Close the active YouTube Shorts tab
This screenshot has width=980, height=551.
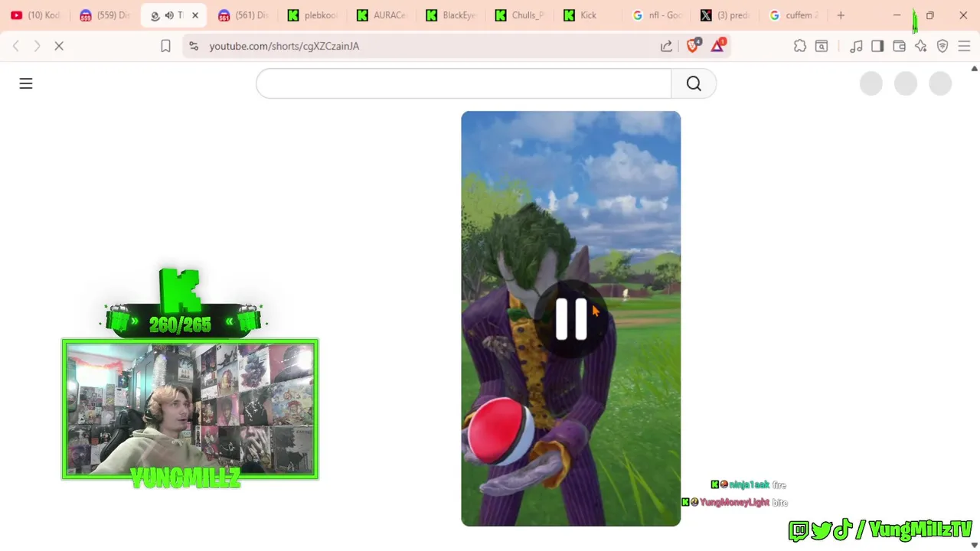tap(195, 15)
